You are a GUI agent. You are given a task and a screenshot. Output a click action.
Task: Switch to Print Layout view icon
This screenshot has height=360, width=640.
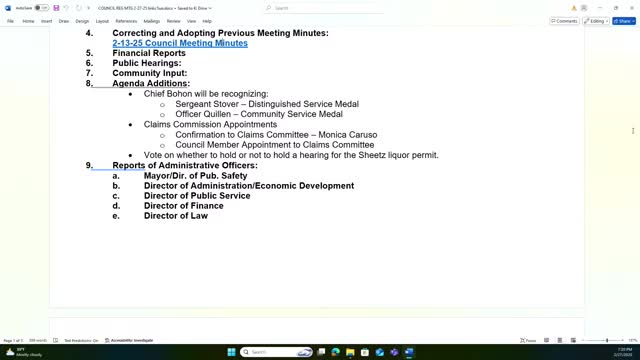pos(560,340)
